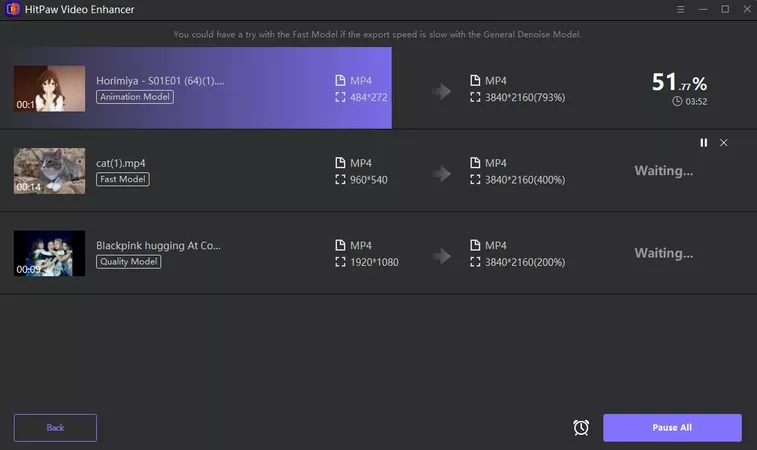Click the Pause All button
Viewport: 757px width, 450px height.
pyautogui.click(x=672, y=427)
